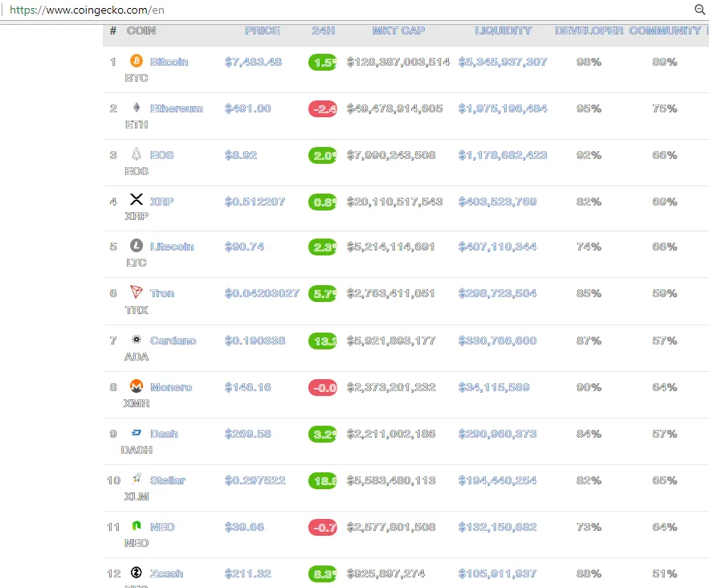Viewport: 709px width, 588px height.
Task: Click Bitcoin developer score 98%
Action: [589, 62]
